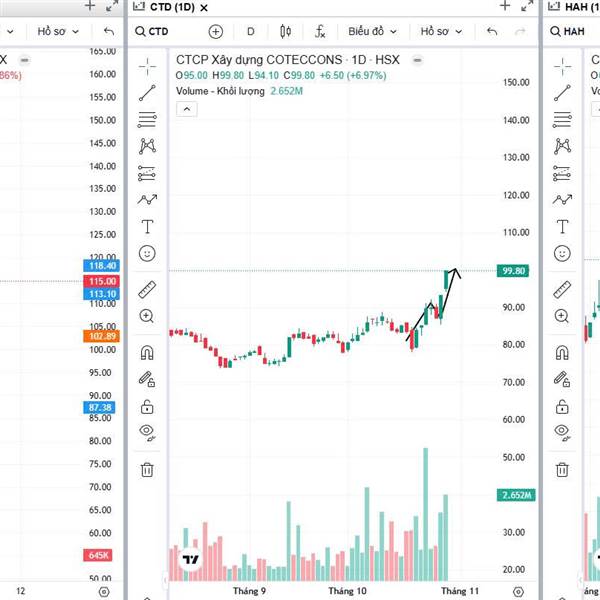Open the text annotation tool
The image size is (600, 600).
[x=147, y=227]
